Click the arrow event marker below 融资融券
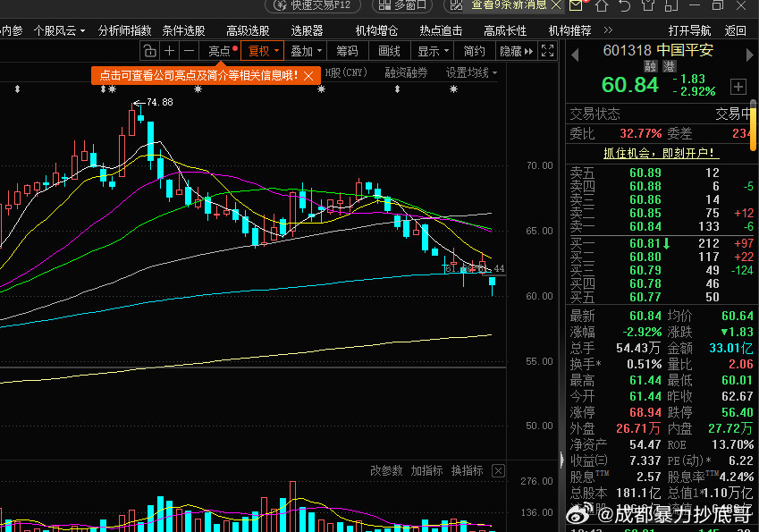 (398, 89)
